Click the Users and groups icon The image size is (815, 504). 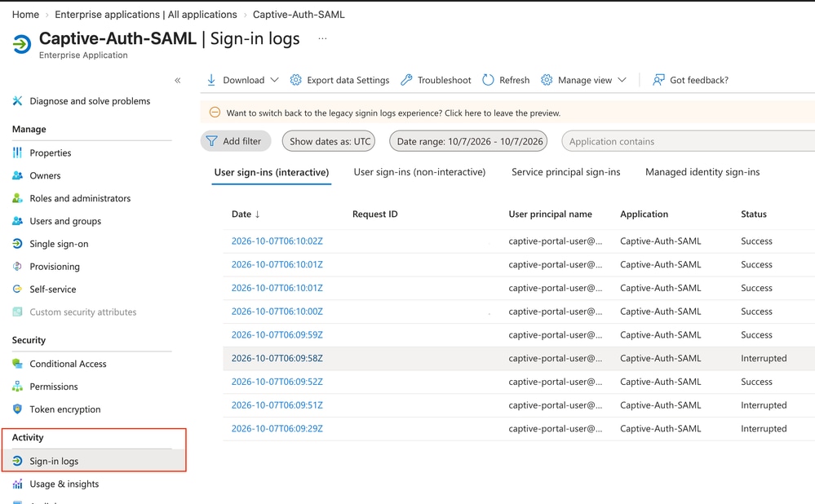pos(17,221)
